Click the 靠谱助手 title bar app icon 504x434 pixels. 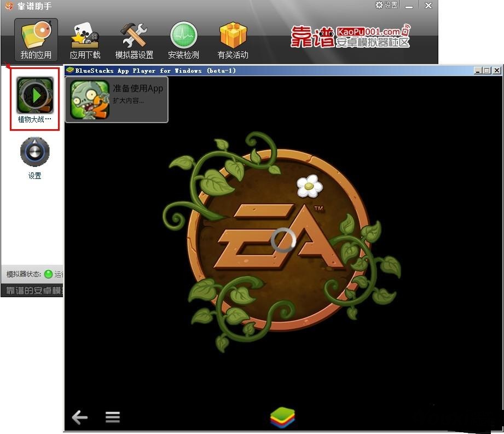pos(9,6)
